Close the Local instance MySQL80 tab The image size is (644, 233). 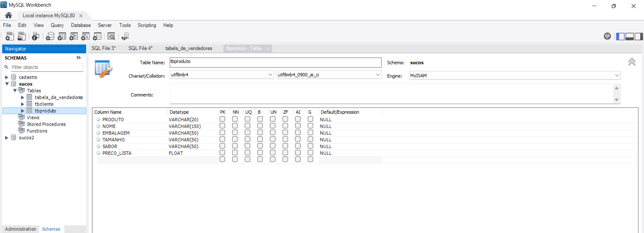point(81,16)
